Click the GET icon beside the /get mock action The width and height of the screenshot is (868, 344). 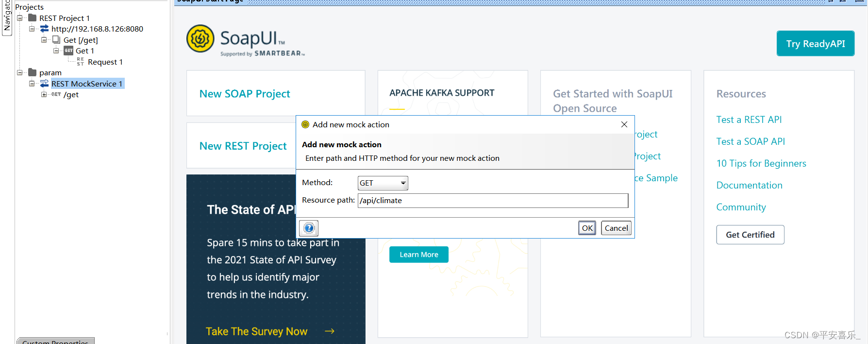pos(56,94)
